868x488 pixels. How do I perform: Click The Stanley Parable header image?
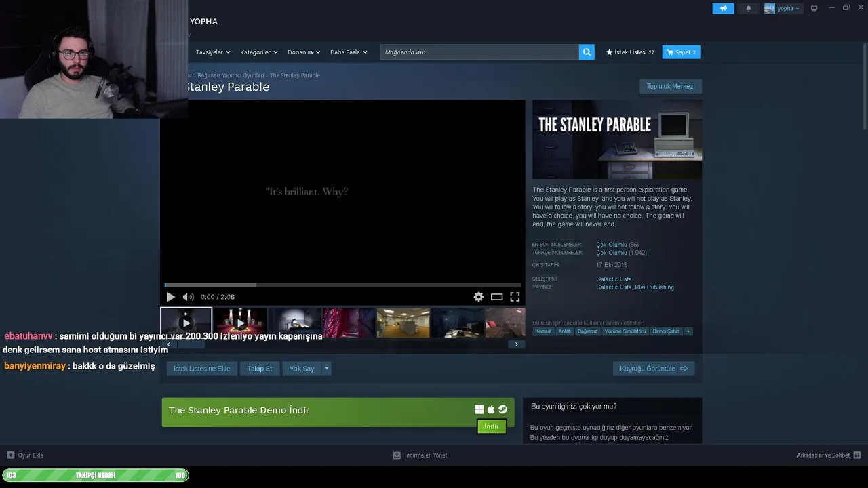click(x=617, y=140)
